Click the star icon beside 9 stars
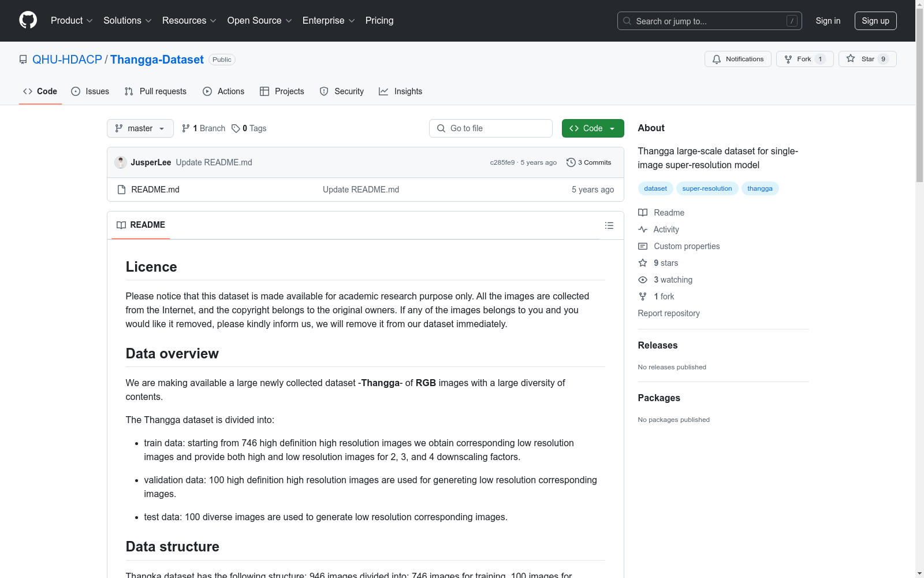 (643, 263)
